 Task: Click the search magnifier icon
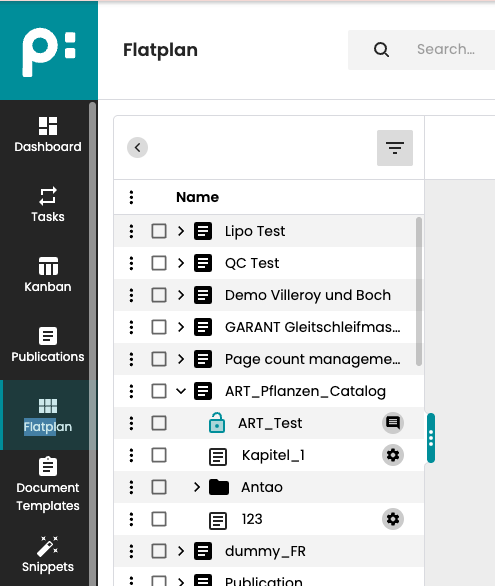pyautogui.click(x=381, y=49)
